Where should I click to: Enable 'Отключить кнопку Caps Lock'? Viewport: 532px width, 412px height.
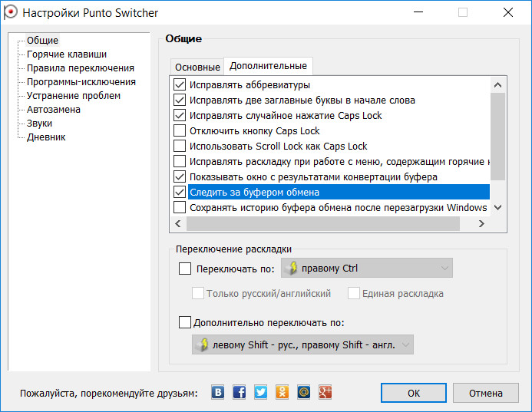point(180,130)
